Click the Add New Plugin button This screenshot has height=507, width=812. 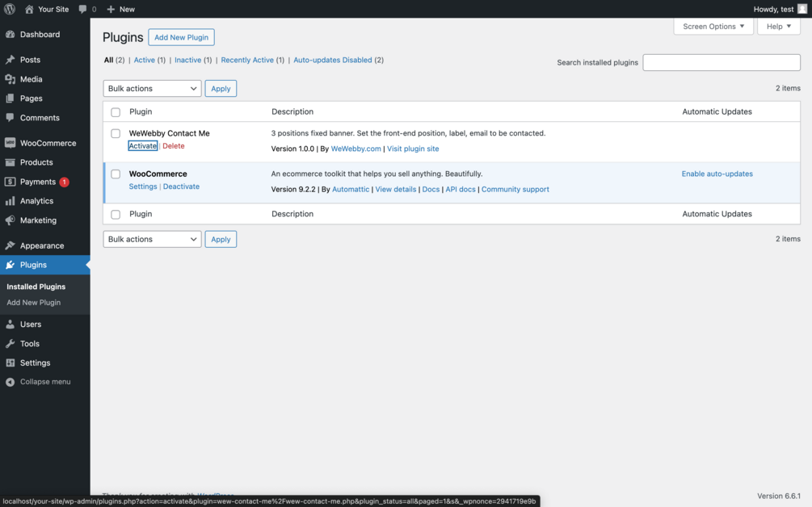(x=181, y=37)
